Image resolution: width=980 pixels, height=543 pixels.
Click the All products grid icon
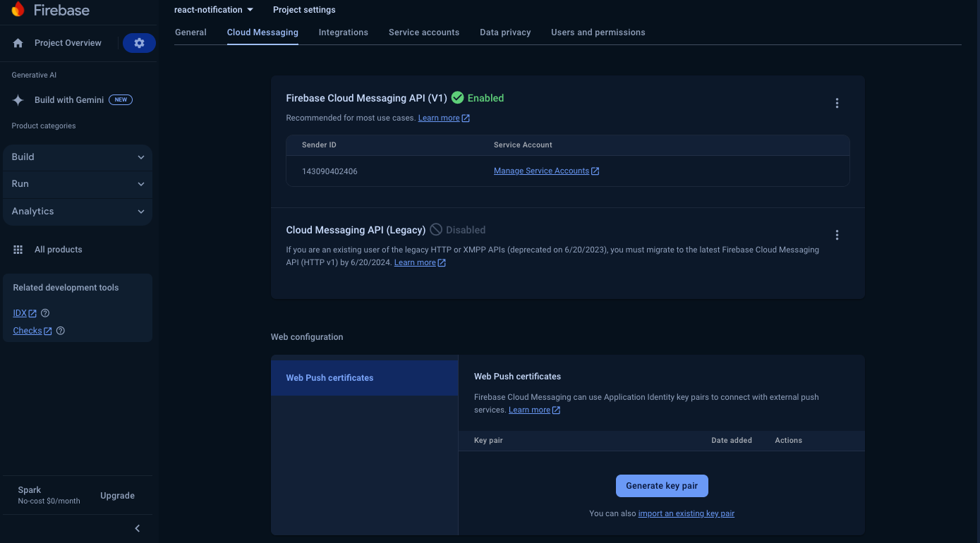(18, 250)
